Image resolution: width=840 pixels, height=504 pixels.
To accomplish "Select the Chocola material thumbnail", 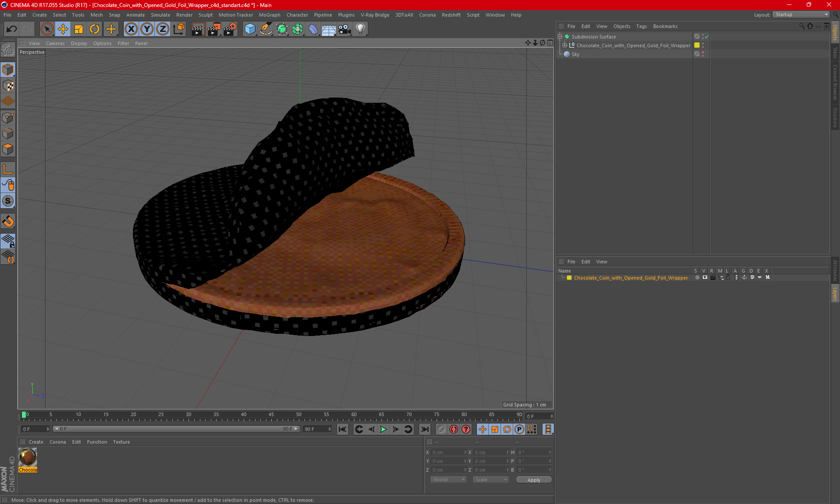I will pos(28,457).
